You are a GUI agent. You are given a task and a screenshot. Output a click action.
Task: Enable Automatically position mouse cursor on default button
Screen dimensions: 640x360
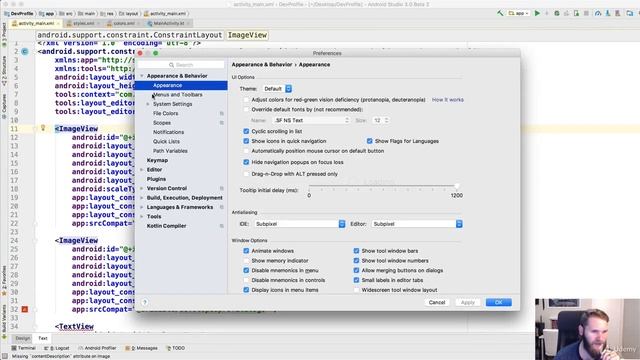246,151
